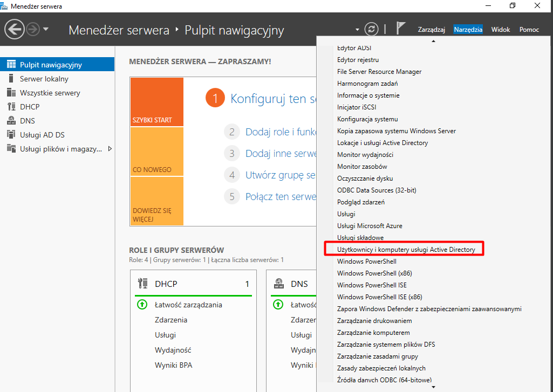Image resolution: width=553 pixels, height=392 pixels.
Task: Select the DNS icon in sidebar
Action: (x=11, y=121)
